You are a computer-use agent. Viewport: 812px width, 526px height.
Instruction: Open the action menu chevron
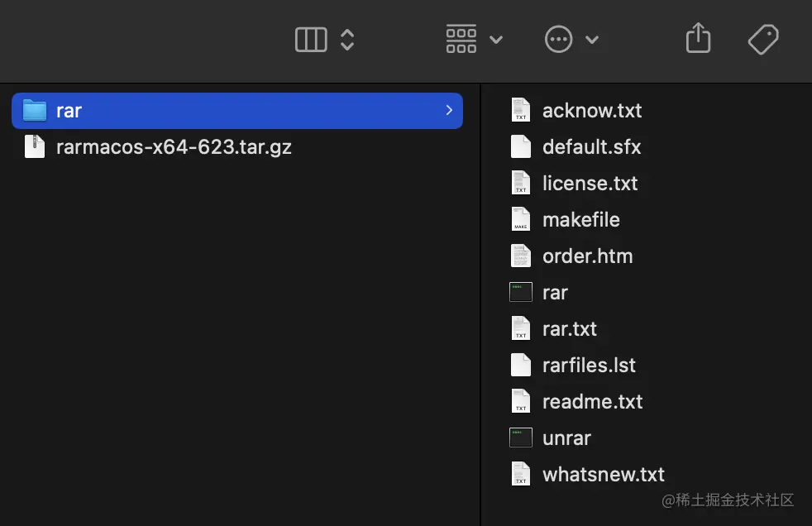[592, 40]
